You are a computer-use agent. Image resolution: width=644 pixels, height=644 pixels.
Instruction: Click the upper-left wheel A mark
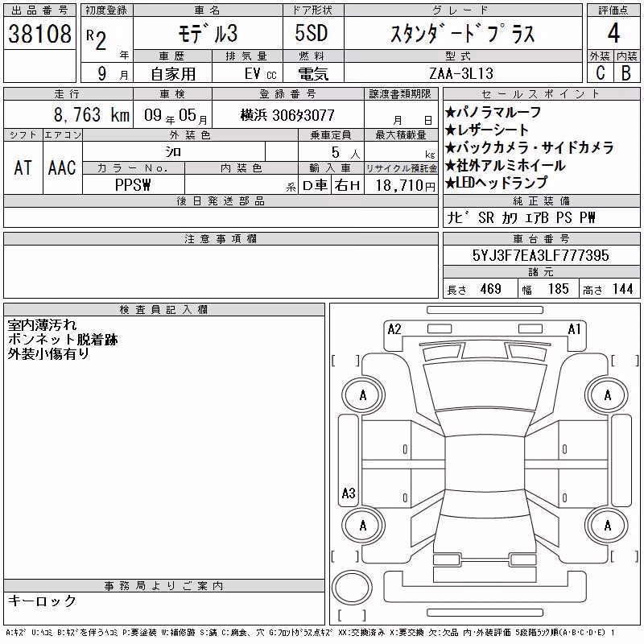363,395
